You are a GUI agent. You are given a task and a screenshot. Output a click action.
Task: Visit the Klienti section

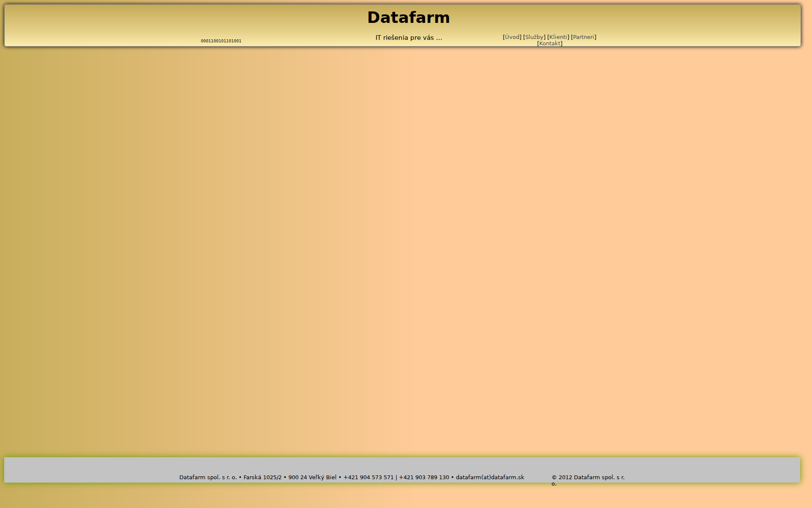558,37
